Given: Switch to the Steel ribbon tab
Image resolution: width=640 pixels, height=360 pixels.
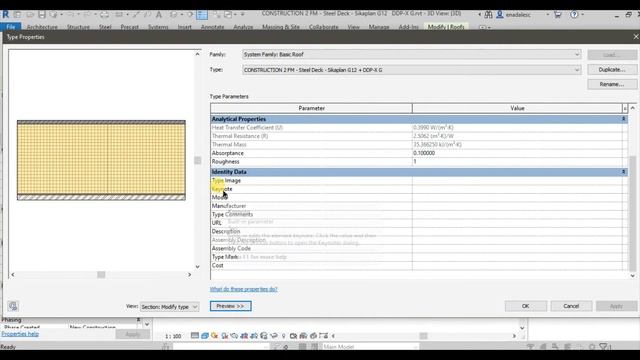Looking at the screenshot, I should [x=105, y=27].
